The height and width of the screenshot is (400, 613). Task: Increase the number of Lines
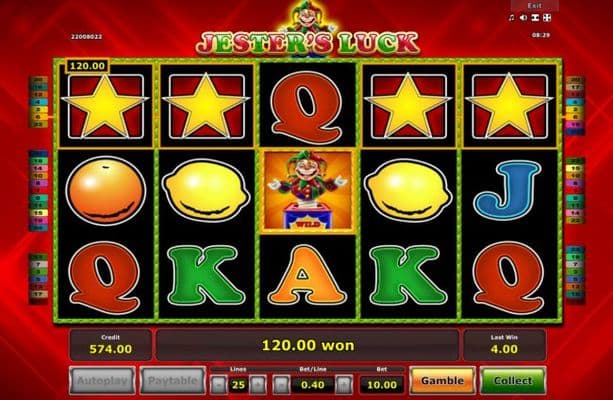pos(257,385)
